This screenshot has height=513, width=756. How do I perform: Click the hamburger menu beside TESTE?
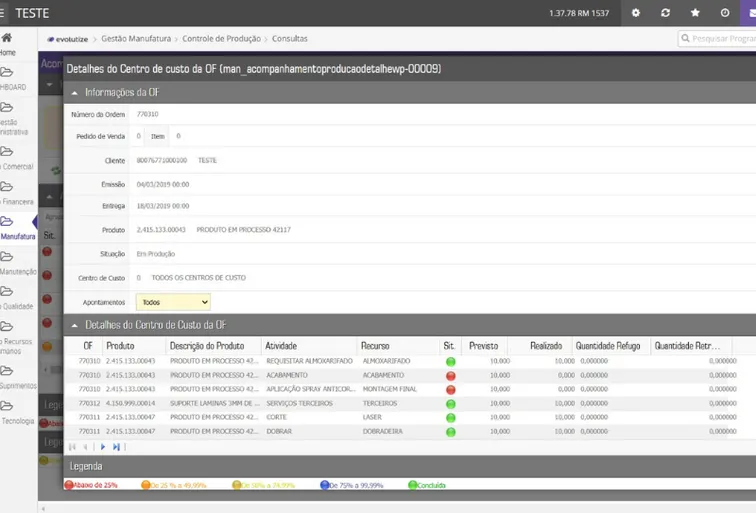[x=2, y=13]
